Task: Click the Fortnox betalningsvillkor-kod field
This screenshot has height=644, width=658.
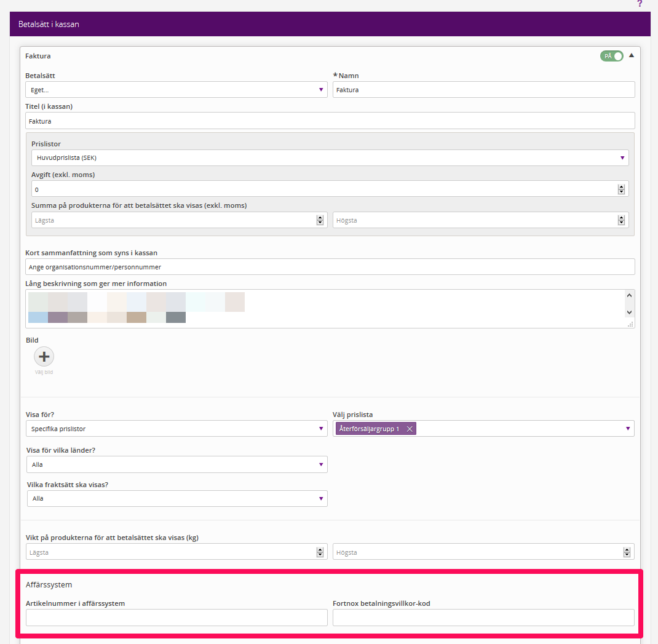Action: coord(483,618)
